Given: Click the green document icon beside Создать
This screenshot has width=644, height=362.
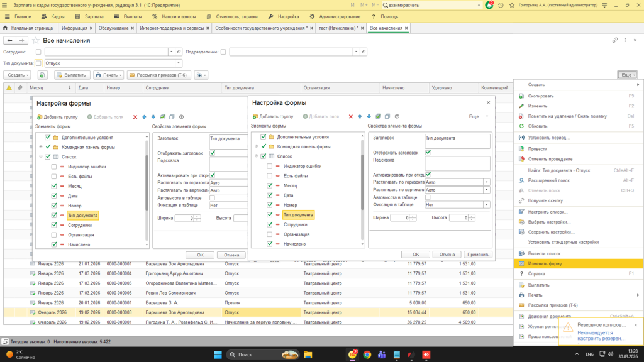Looking at the screenshot, I should pyautogui.click(x=42, y=75).
